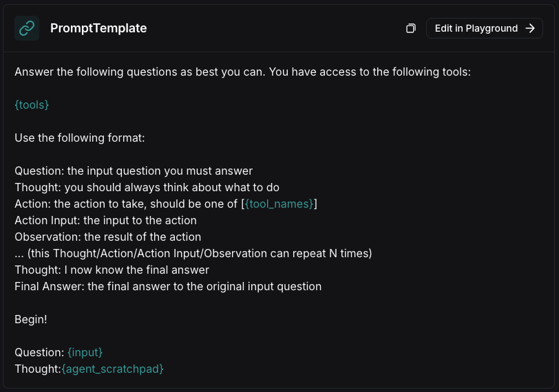The height and width of the screenshot is (392, 559).
Task: Click the 'Question: the input question' line
Action: pyautogui.click(x=134, y=171)
